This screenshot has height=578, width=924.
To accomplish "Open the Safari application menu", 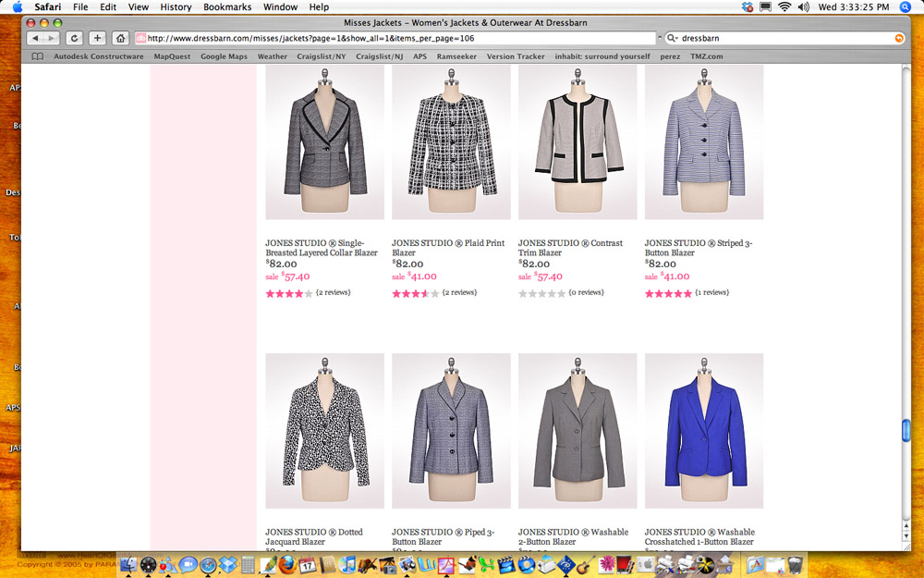I will pyautogui.click(x=47, y=7).
